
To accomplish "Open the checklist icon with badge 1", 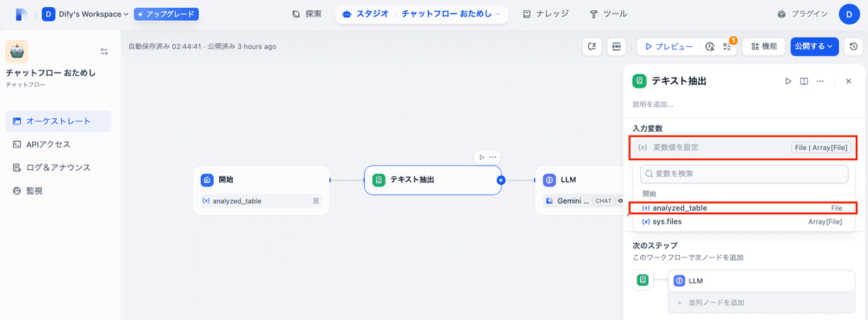I will coord(727,46).
